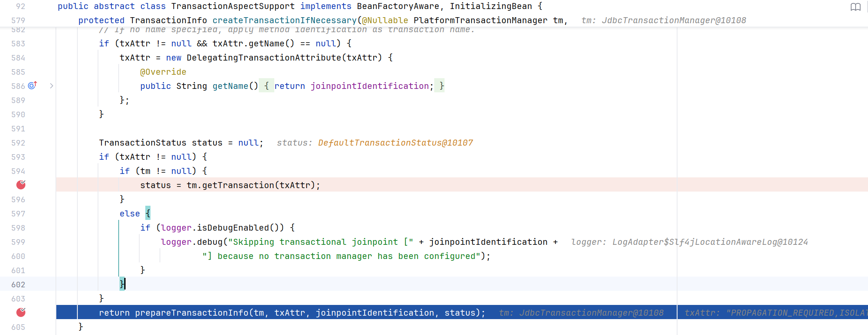
Task: Expand folded opening brace after getName()
Action: click(x=267, y=86)
